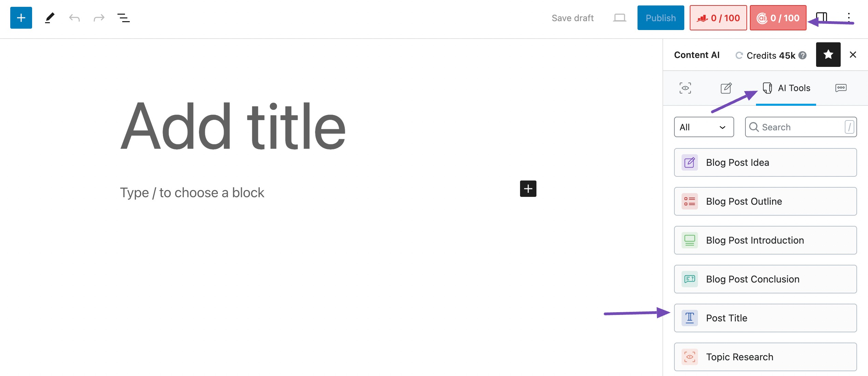The height and width of the screenshot is (376, 868).
Task: Select the Post Title tool
Action: click(x=765, y=318)
